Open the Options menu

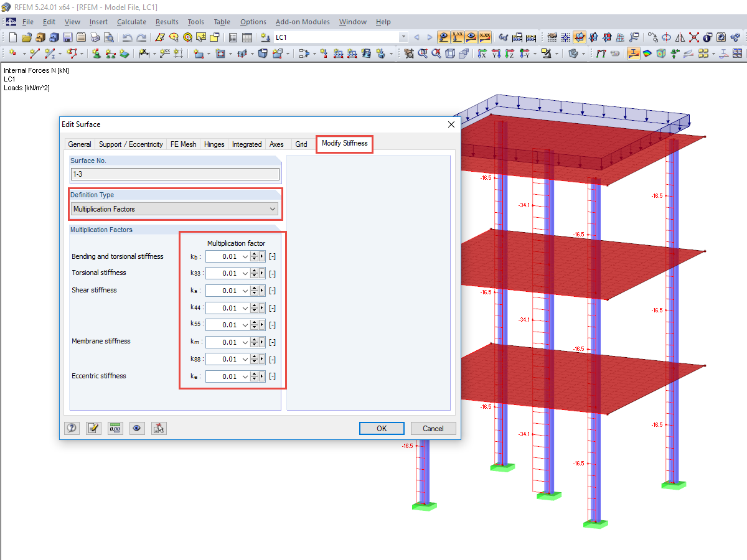pos(253,22)
